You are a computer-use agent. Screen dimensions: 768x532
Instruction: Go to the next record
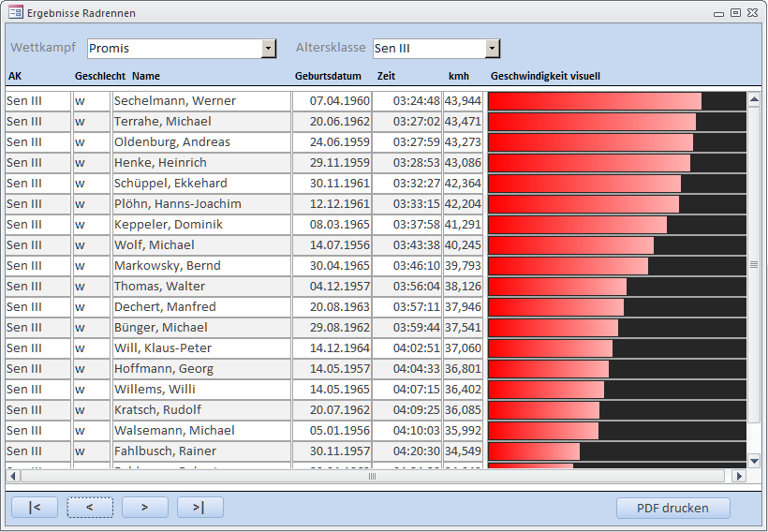click(x=145, y=508)
